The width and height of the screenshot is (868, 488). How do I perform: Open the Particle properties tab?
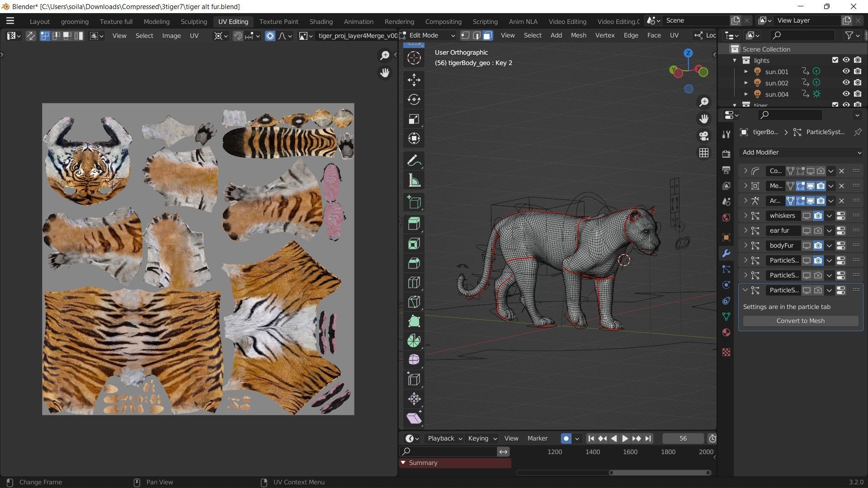click(x=726, y=269)
